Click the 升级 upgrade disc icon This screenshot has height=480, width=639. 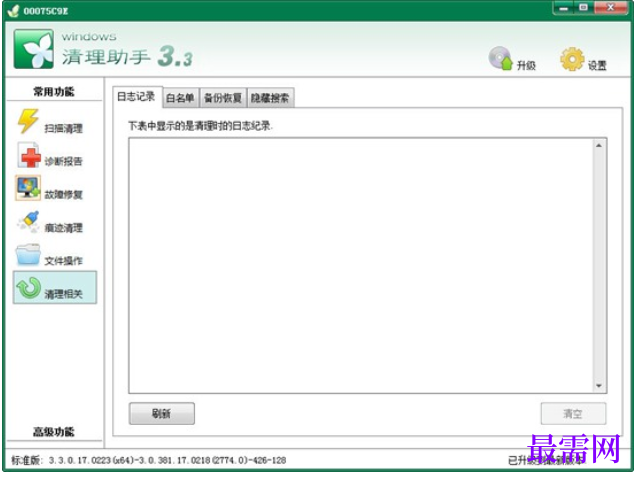pos(500,58)
